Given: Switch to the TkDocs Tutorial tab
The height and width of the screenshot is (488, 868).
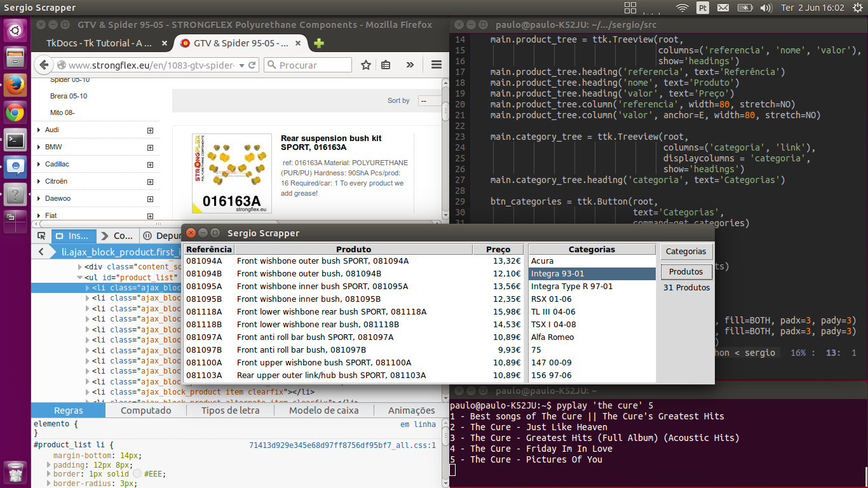Looking at the screenshot, I should click(99, 43).
